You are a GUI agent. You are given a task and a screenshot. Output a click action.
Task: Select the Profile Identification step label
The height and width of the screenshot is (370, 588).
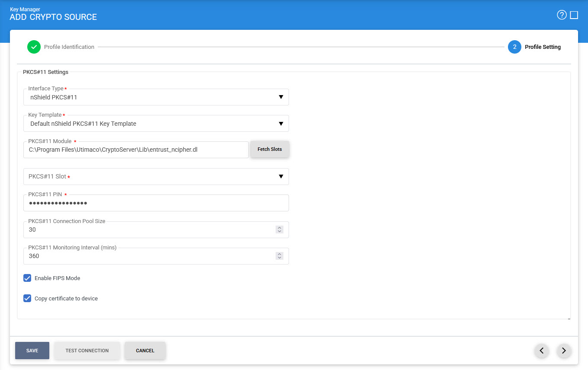tap(69, 47)
